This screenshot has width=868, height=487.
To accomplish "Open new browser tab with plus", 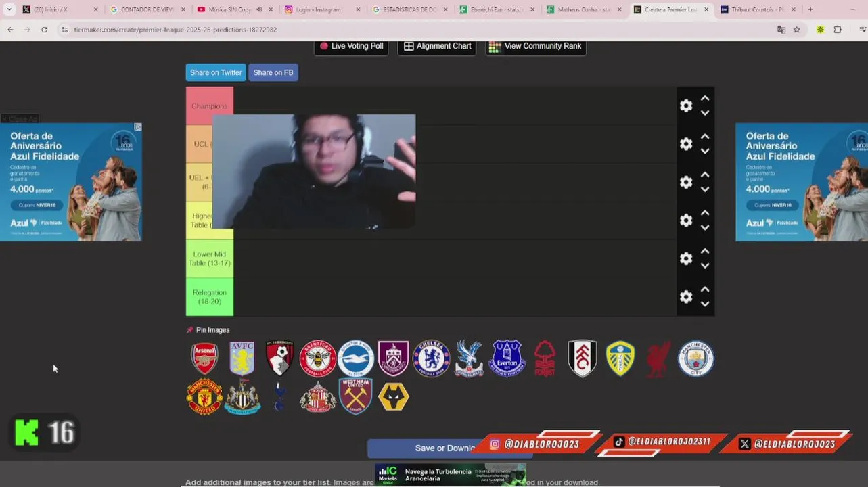I will (x=810, y=9).
